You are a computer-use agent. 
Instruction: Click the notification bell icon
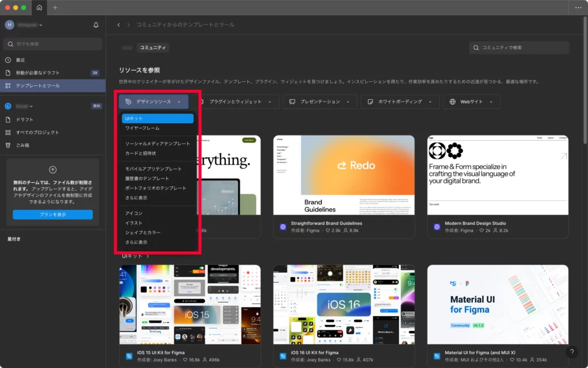[96, 25]
